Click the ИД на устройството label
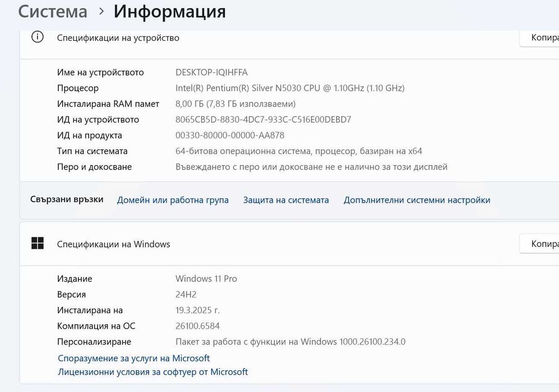The width and height of the screenshot is (559, 392). (x=98, y=120)
